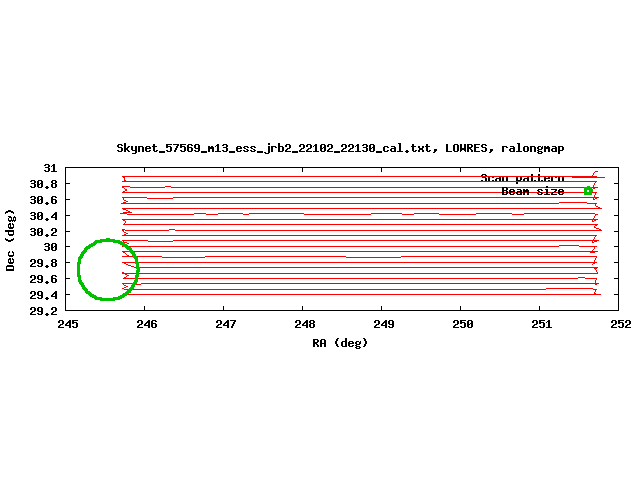This screenshot has height=480, width=640.
Task: Click the y-axis tick label 30.8
Action: click(x=44, y=184)
